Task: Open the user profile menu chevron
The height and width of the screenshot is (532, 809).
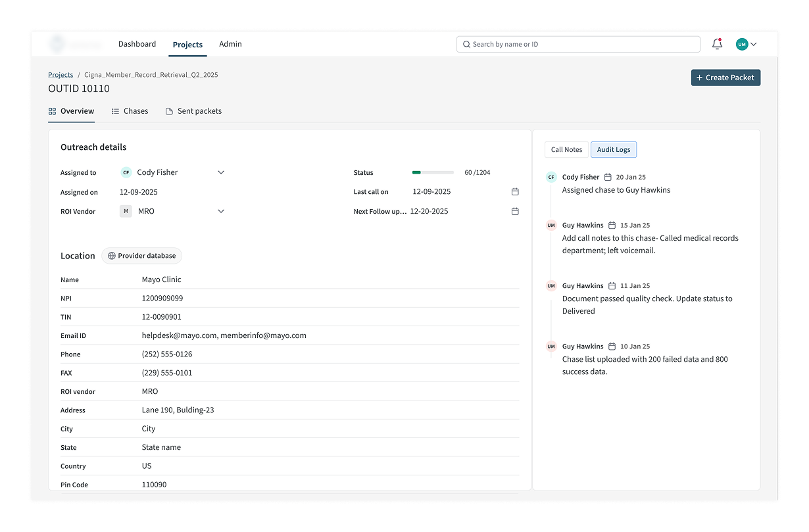Action: pos(754,44)
